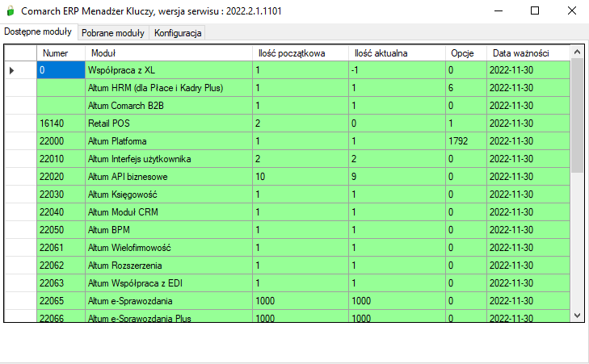Viewport: 589px width, 364px height.
Task: Sort by Ilość aktualna column header
Action: pos(397,53)
